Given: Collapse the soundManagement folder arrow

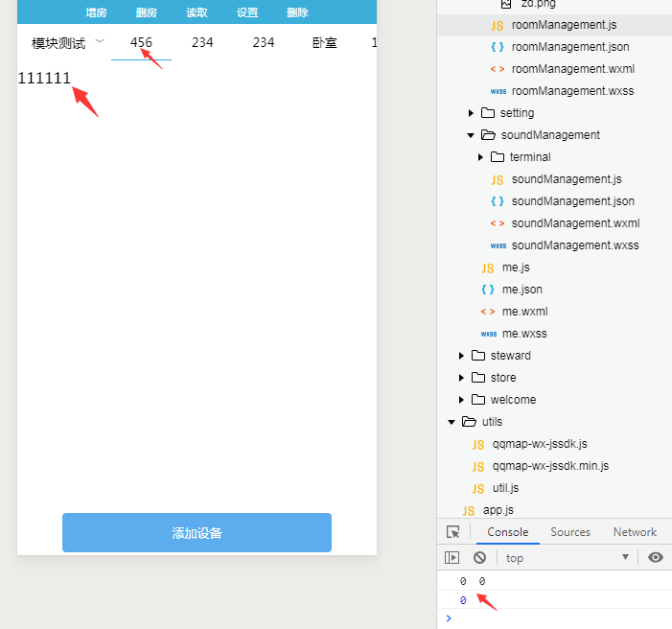Looking at the screenshot, I should pyautogui.click(x=471, y=135).
